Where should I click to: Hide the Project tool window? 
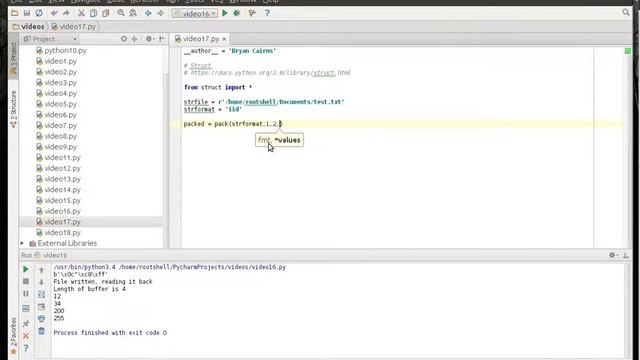click(x=162, y=39)
